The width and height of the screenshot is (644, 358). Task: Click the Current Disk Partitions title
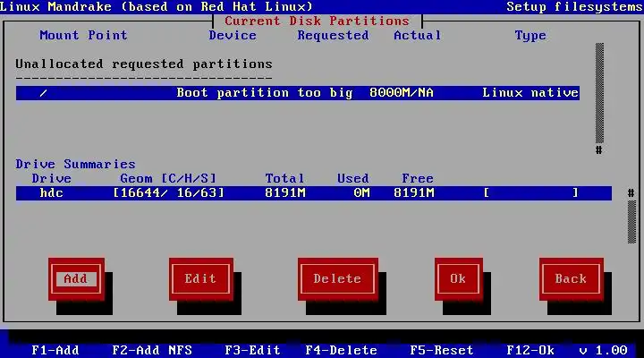(317, 21)
